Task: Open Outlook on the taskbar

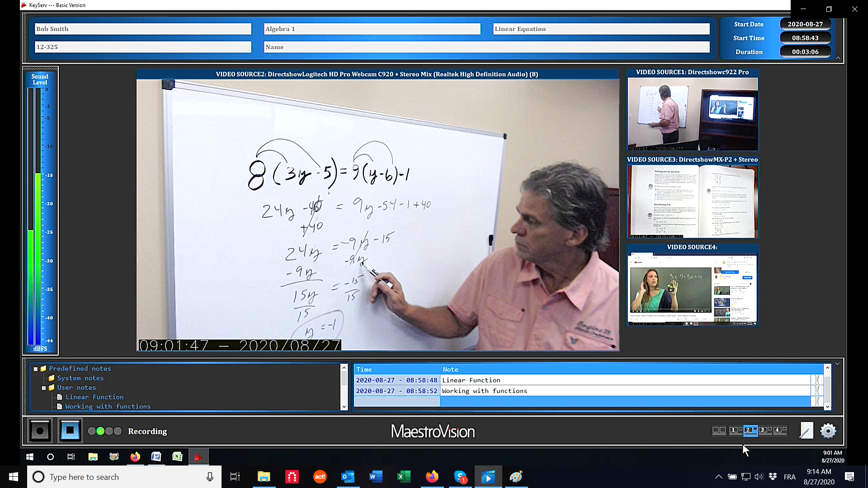Action: [348, 477]
